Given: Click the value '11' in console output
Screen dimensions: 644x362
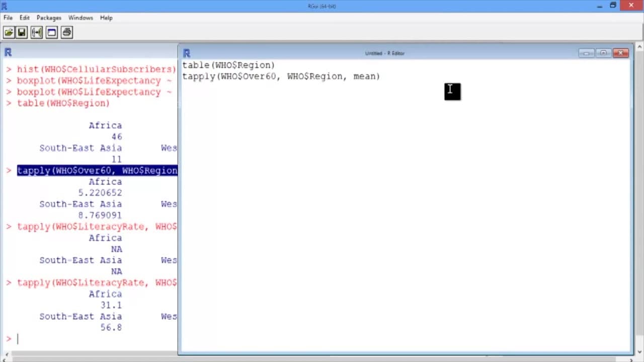Looking at the screenshot, I should click(117, 159).
